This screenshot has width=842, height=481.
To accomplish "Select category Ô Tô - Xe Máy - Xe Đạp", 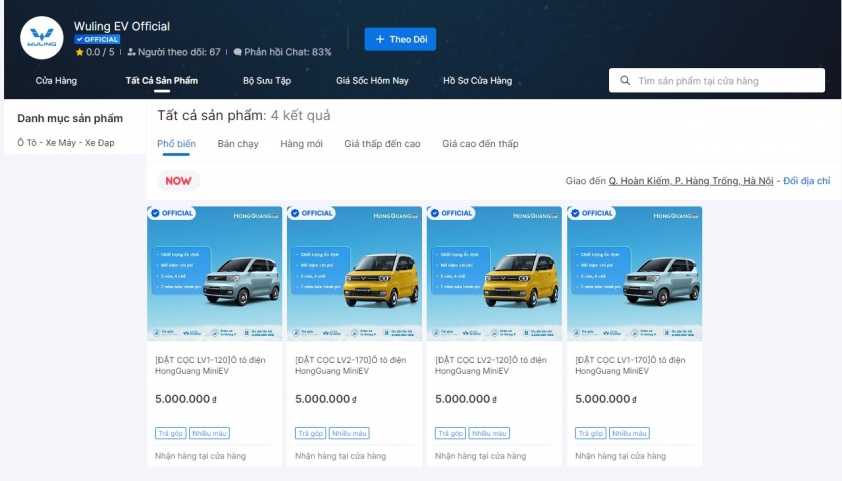I will [x=66, y=142].
